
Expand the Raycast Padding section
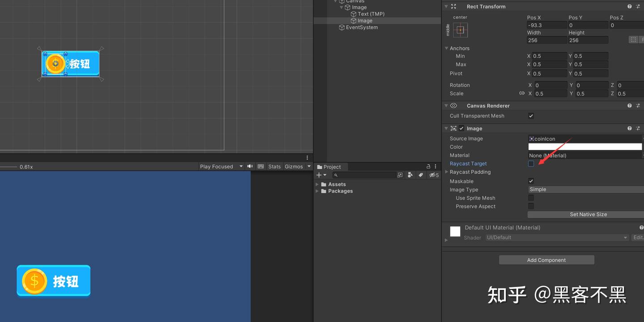tap(446, 172)
